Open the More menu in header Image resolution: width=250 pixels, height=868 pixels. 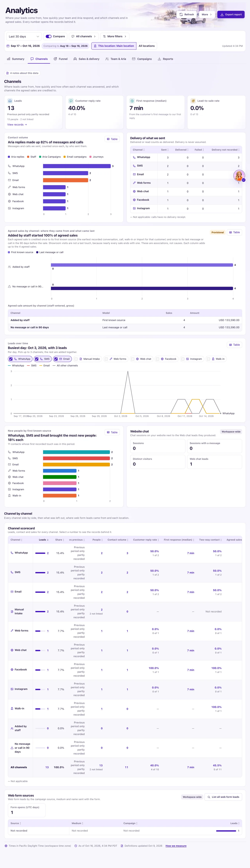point(207,14)
